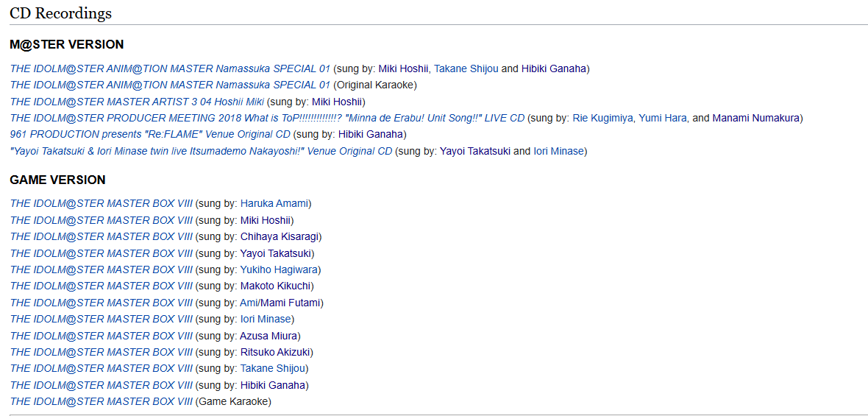The height and width of the screenshot is (416, 868).
Task: Open MASTER BOX VIII link in Chihaya Kisaragi row
Action: point(102,236)
